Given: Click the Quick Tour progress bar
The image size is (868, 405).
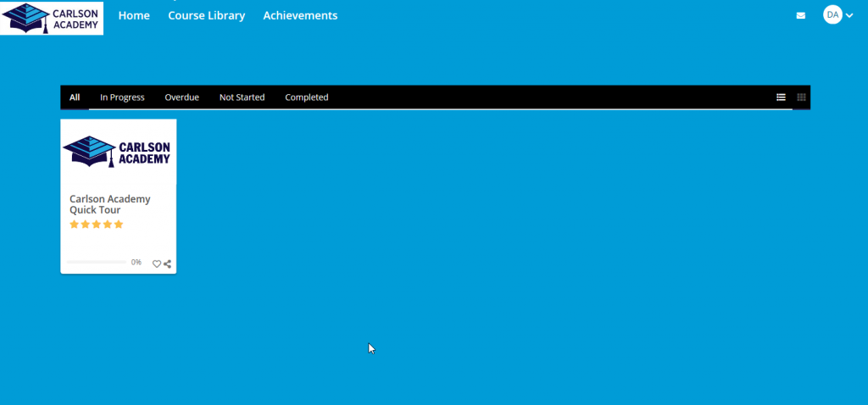Looking at the screenshot, I should click(x=97, y=263).
